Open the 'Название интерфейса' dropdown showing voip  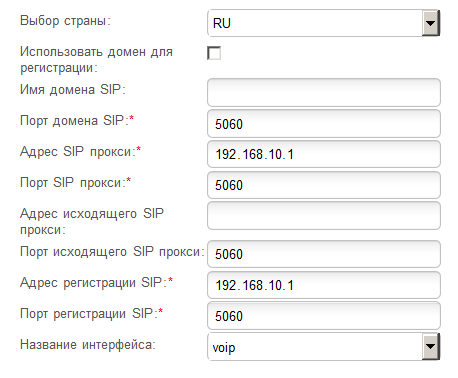[323, 347]
